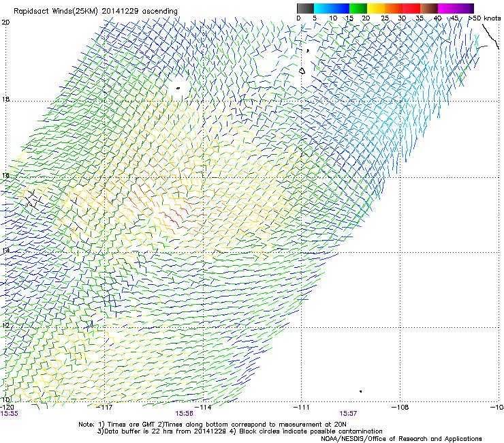Click the longitude label '-117'

click(105, 408)
